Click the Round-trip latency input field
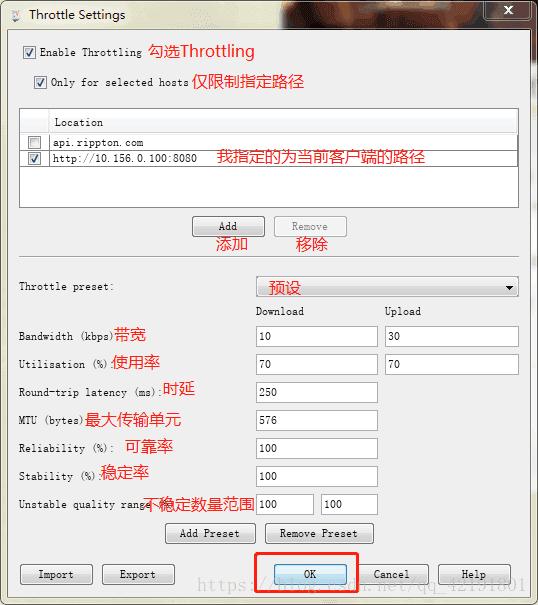Viewport: 538px width, 605px height. click(x=316, y=392)
